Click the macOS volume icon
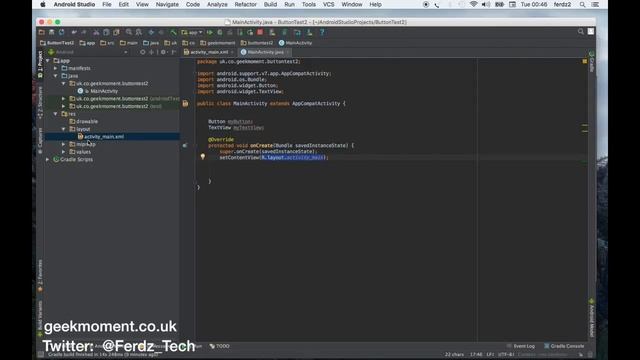 click(x=486, y=4)
